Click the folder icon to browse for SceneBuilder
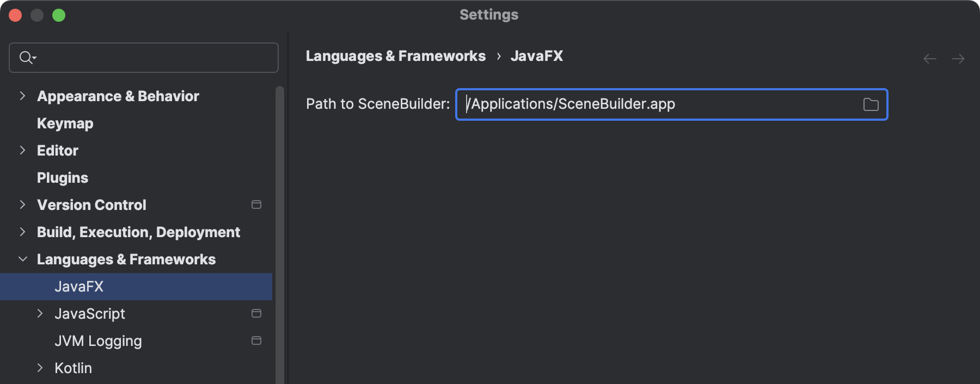The height and width of the screenshot is (384, 980). pyautogui.click(x=871, y=104)
